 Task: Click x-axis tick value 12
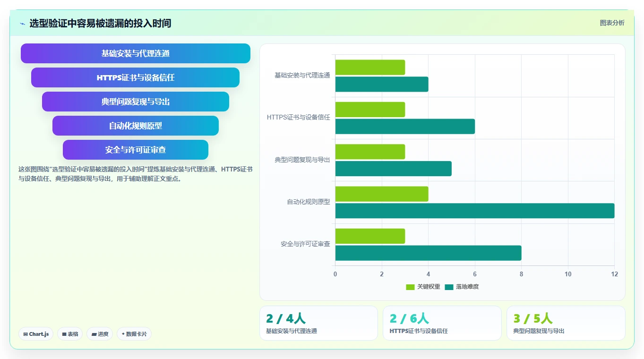click(614, 274)
